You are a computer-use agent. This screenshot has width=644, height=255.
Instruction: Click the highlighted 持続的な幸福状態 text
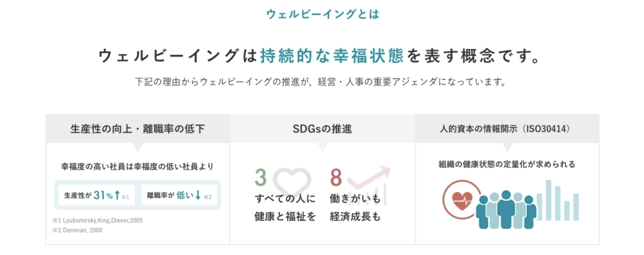(x=332, y=56)
